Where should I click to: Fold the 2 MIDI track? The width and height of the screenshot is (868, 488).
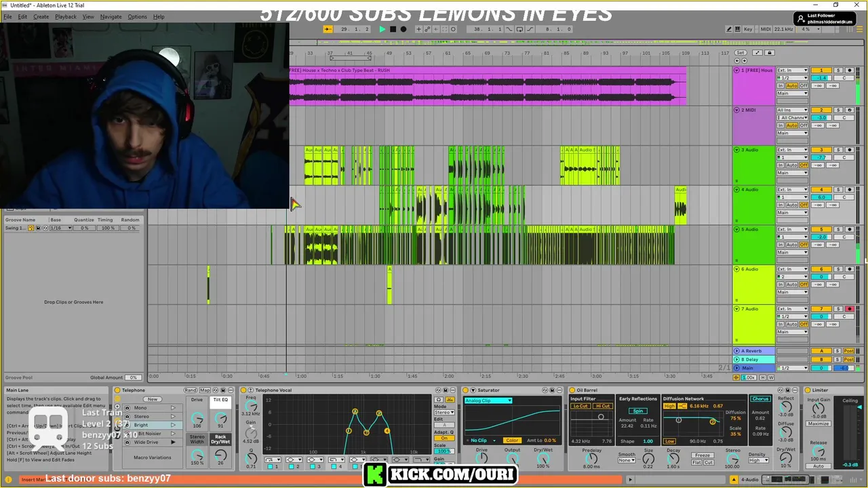click(736, 110)
